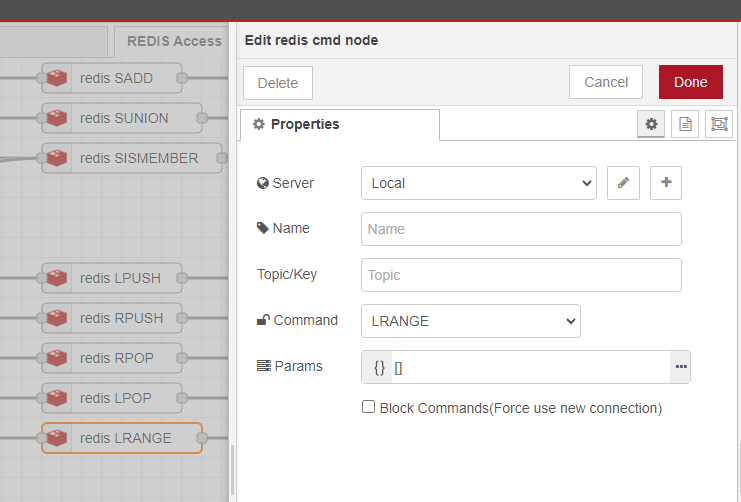Select the redis SUNION node
741x502 pixels.
pyautogui.click(x=122, y=118)
